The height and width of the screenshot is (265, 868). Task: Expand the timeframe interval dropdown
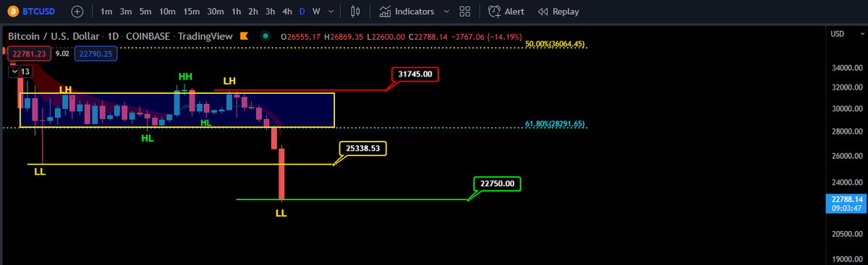331,12
